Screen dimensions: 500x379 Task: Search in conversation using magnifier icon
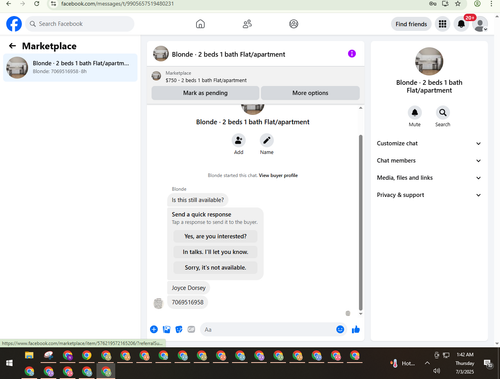point(443,113)
